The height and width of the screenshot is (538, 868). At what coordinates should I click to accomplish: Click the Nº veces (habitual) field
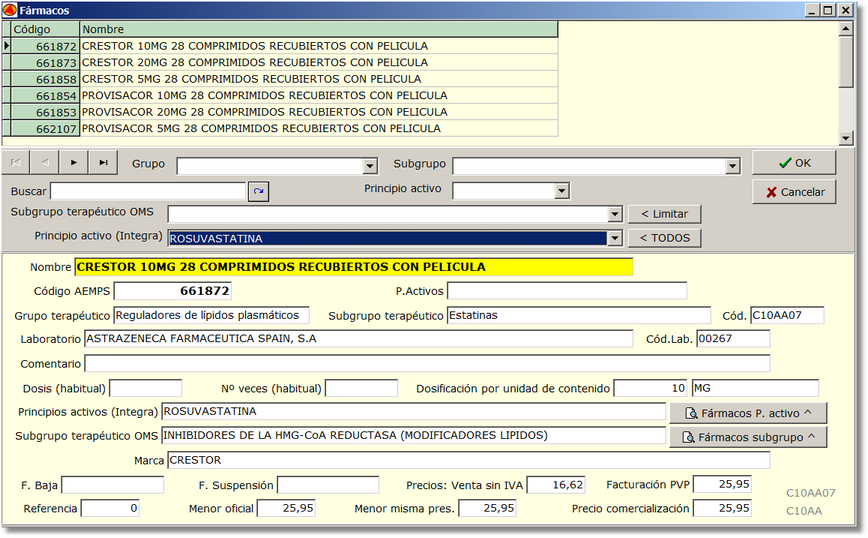361,388
